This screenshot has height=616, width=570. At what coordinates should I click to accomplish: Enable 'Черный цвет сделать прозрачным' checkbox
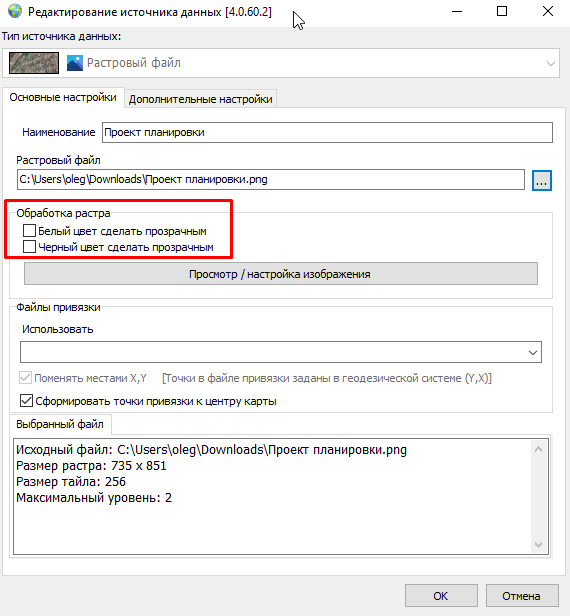point(29,247)
